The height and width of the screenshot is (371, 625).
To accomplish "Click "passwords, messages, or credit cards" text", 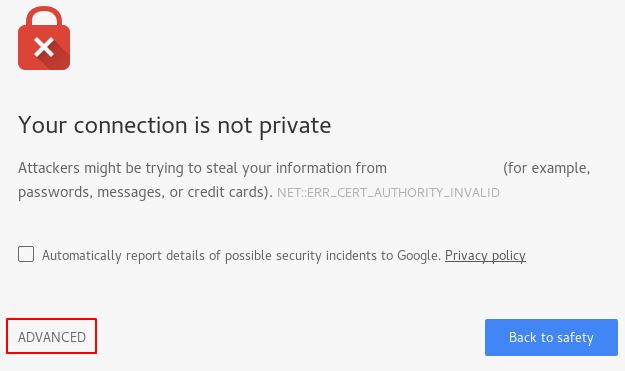I will [x=141, y=192].
